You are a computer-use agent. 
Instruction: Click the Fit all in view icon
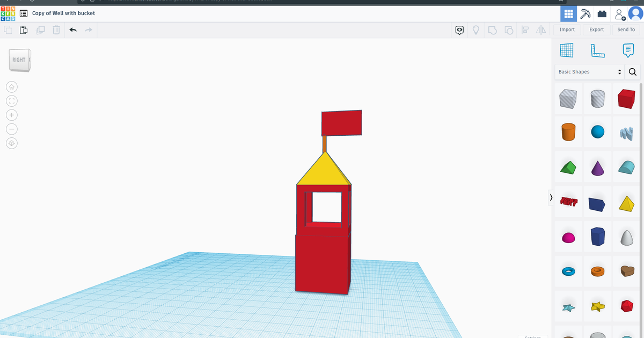point(12,100)
